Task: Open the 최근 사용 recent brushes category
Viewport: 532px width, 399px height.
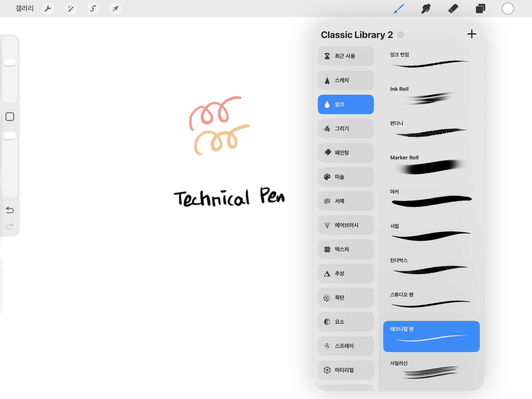Action: [345, 56]
